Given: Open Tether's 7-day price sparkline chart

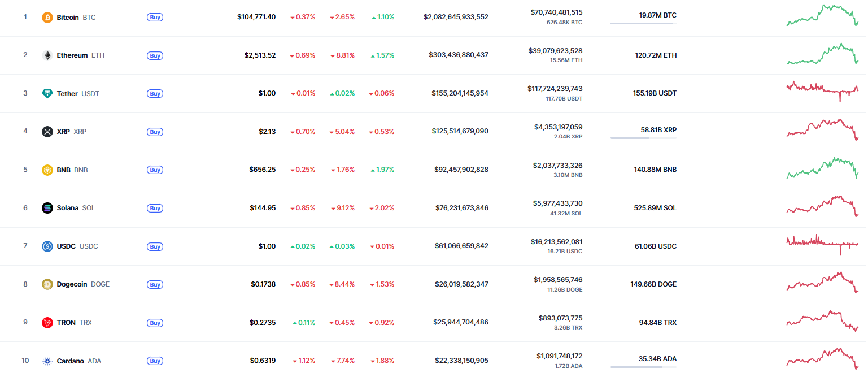Looking at the screenshot, I should [822, 90].
